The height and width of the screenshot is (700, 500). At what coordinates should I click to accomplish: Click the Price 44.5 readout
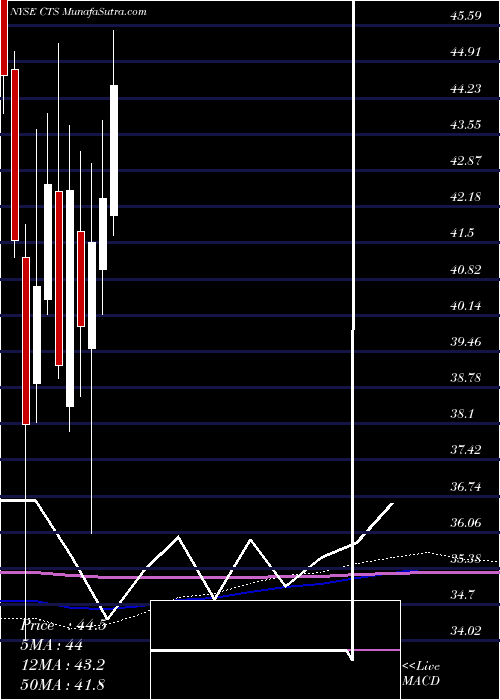click(x=63, y=625)
